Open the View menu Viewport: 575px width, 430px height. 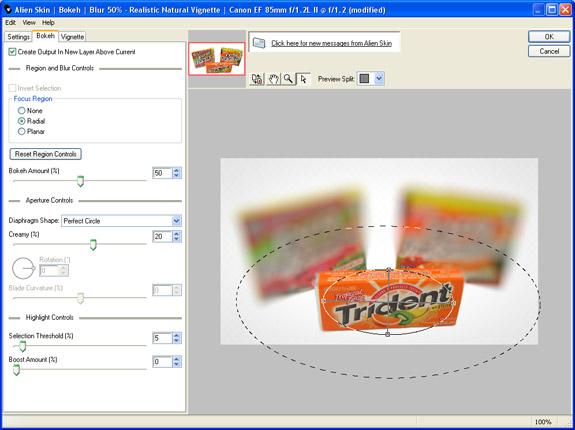point(29,23)
